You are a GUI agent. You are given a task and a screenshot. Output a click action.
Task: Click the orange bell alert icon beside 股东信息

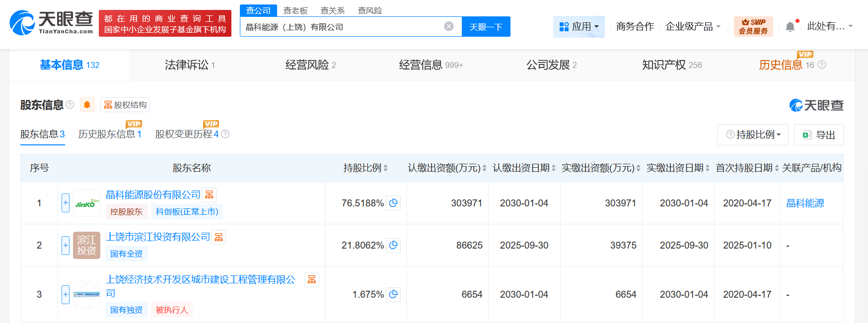pos(87,105)
